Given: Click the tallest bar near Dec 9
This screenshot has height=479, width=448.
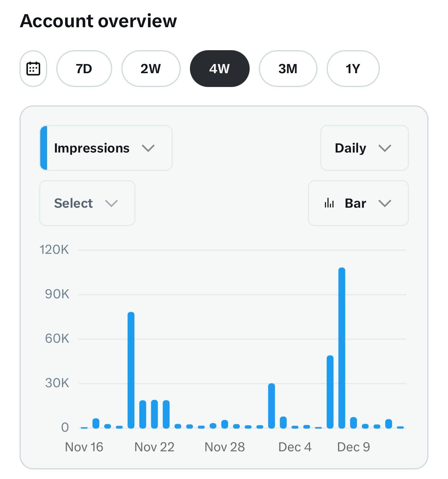Looking at the screenshot, I should click(x=342, y=348).
